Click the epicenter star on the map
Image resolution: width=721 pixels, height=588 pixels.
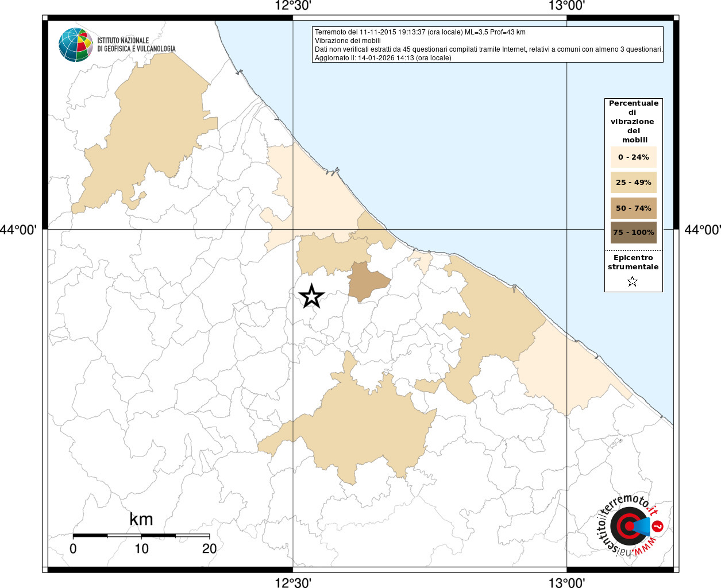point(311,296)
